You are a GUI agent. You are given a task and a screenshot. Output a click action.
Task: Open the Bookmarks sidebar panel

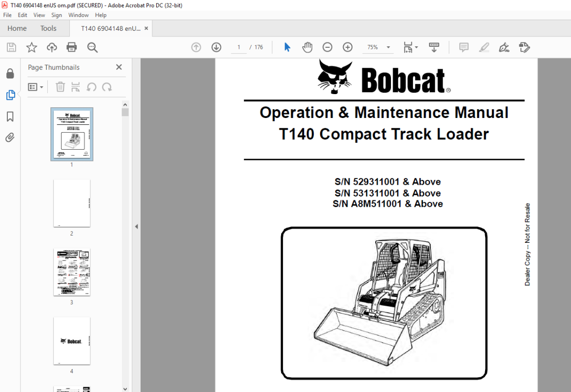click(x=10, y=117)
